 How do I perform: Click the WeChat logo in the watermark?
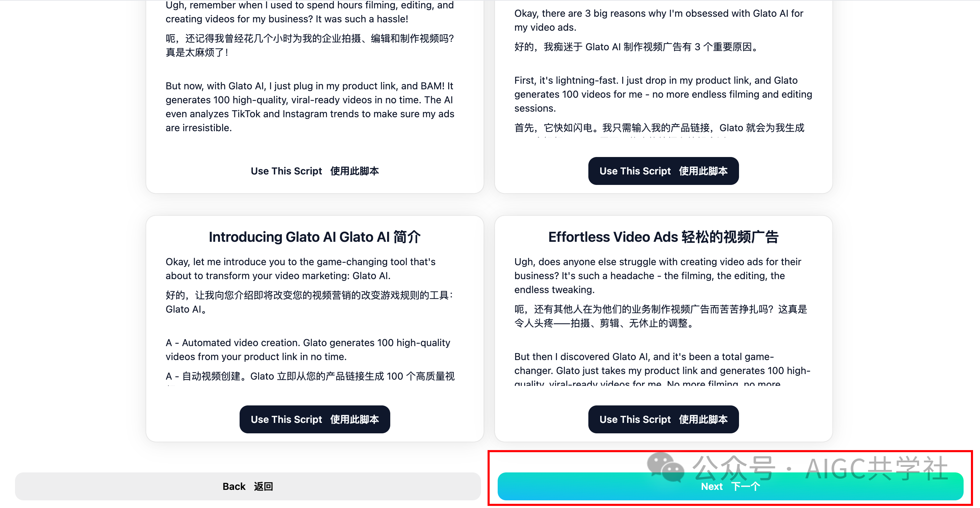665,466
